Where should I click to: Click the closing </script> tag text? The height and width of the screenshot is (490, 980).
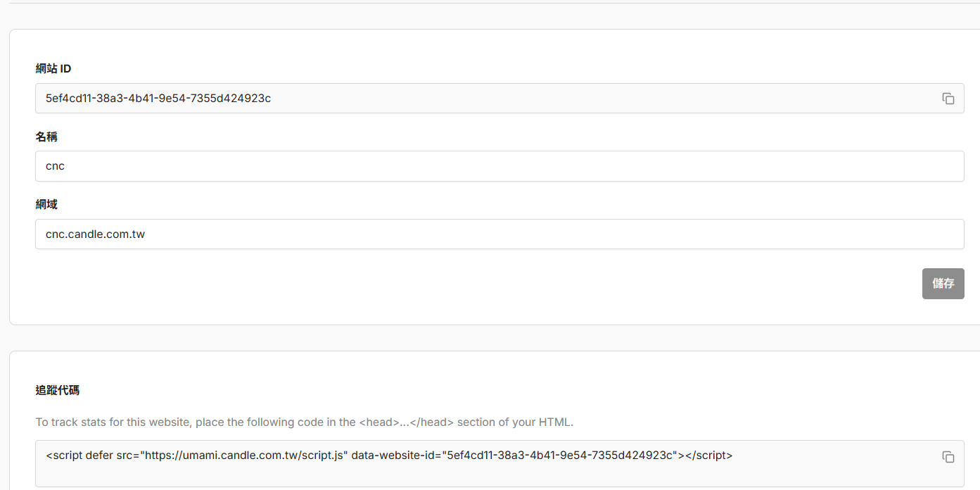[x=709, y=456]
